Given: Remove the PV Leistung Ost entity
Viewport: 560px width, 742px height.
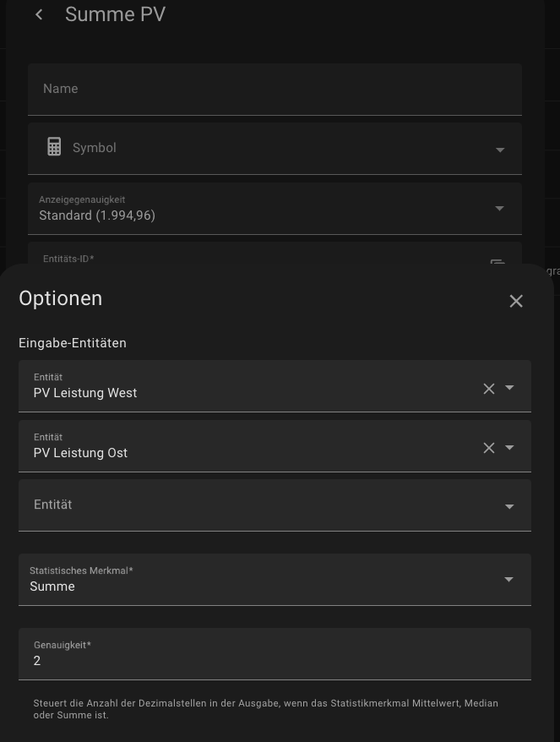Looking at the screenshot, I should (x=488, y=448).
